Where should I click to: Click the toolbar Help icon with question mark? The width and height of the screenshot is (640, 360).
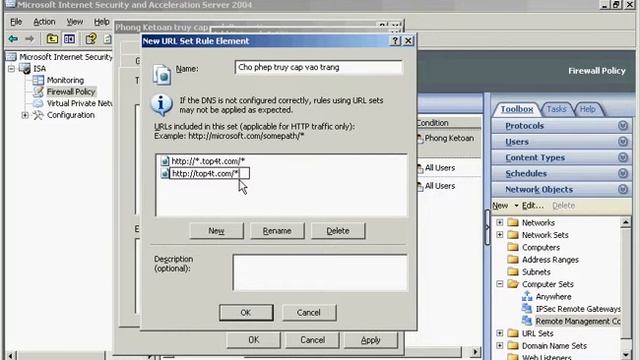91,39
